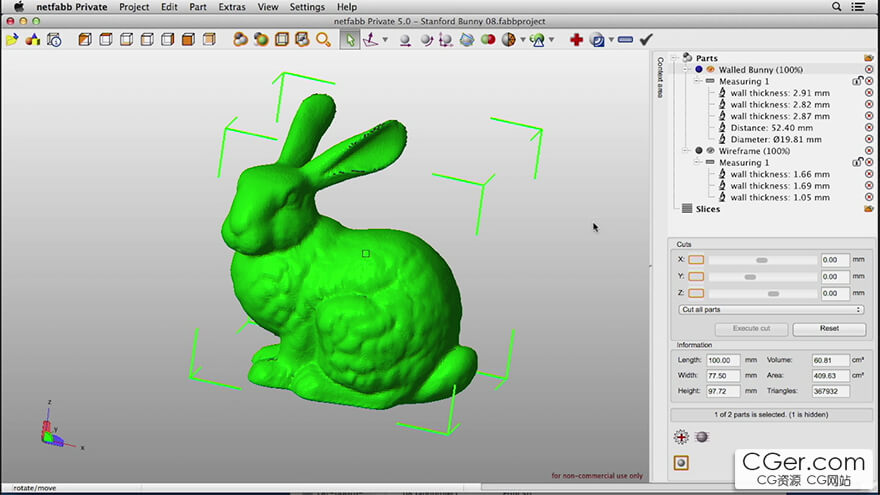Collapse the Wireframe tree node
The width and height of the screenshot is (880, 495).
click(x=686, y=150)
